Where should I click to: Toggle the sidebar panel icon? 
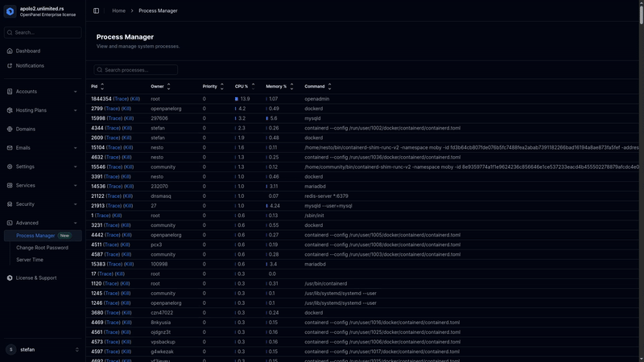click(x=96, y=10)
